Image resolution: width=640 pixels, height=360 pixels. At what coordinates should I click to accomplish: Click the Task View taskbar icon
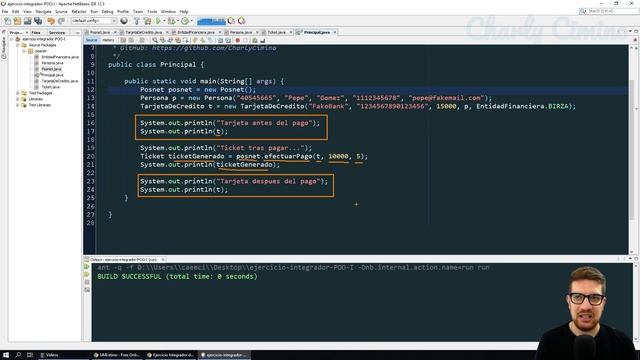point(30,355)
